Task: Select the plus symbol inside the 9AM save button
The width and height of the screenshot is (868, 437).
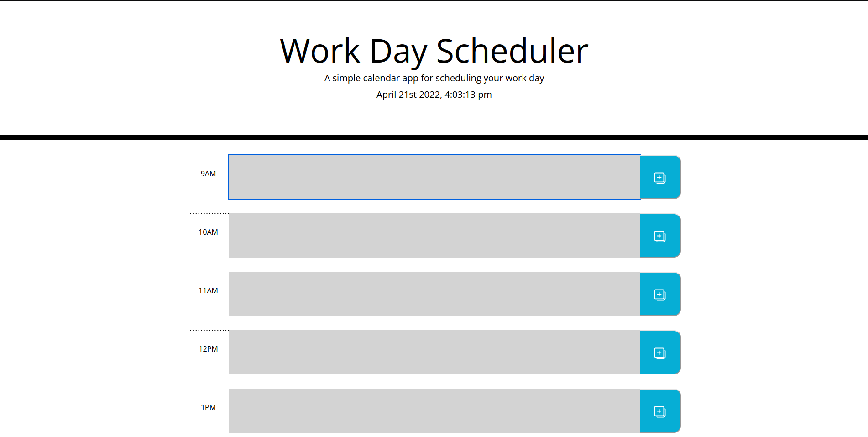Action: pyautogui.click(x=659, y=177)
